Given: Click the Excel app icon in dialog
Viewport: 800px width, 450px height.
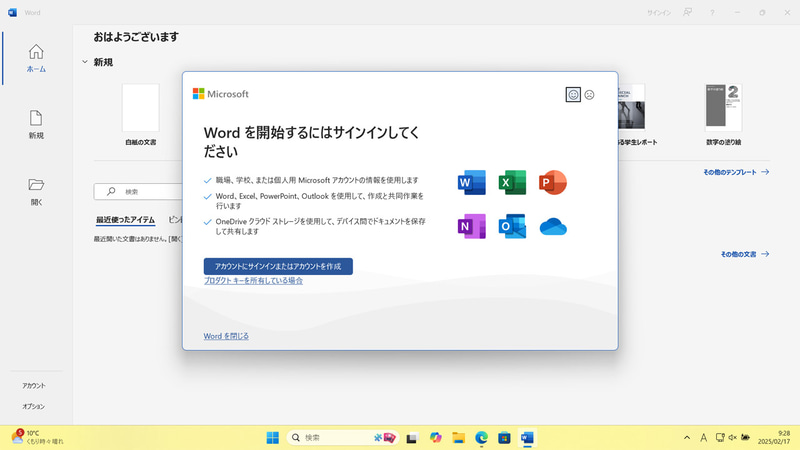Looking at the screenshot, I should pyautogui.click(x=512, y=183).
